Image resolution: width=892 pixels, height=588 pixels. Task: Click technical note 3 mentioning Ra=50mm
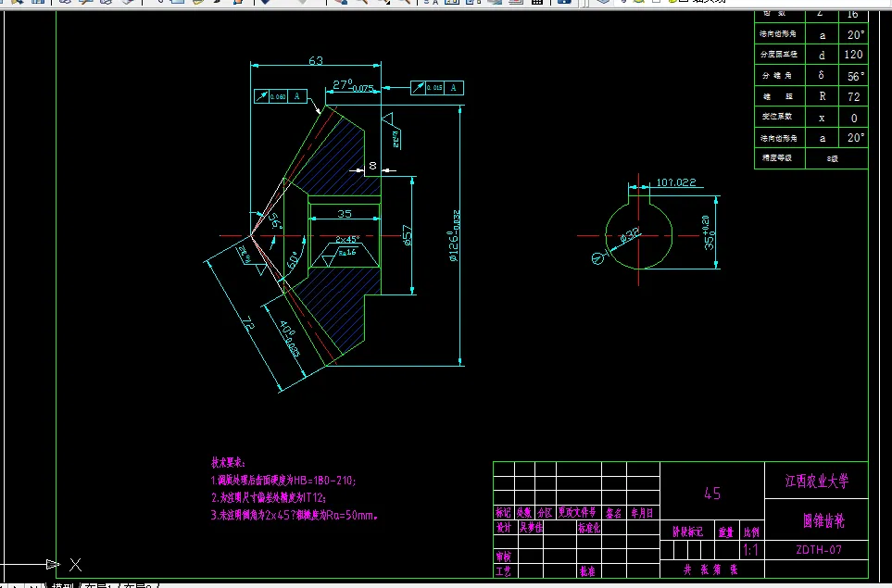point(295,516)
